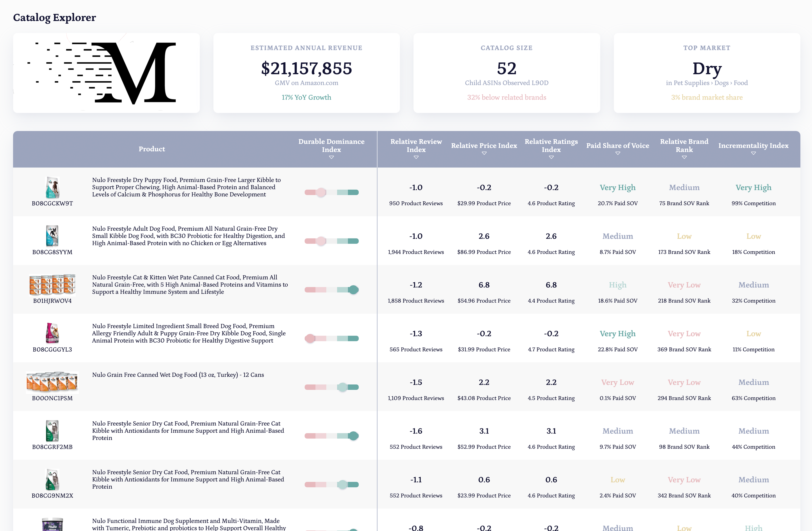Click 4.7 Product Rating cell
The height and width of the screenshot is (531, 812).
pyautogui.click(x=551, y=349)
